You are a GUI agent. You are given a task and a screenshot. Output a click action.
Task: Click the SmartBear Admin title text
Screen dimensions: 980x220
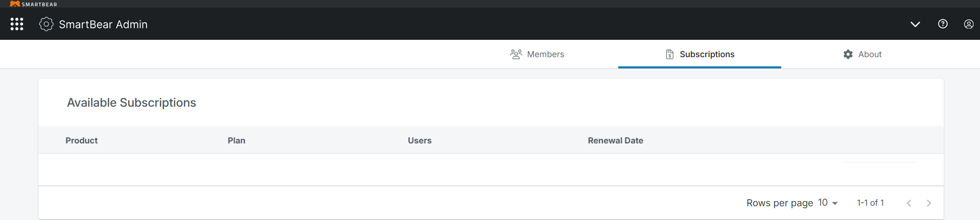pyautogui.click(x=103, y=24)
